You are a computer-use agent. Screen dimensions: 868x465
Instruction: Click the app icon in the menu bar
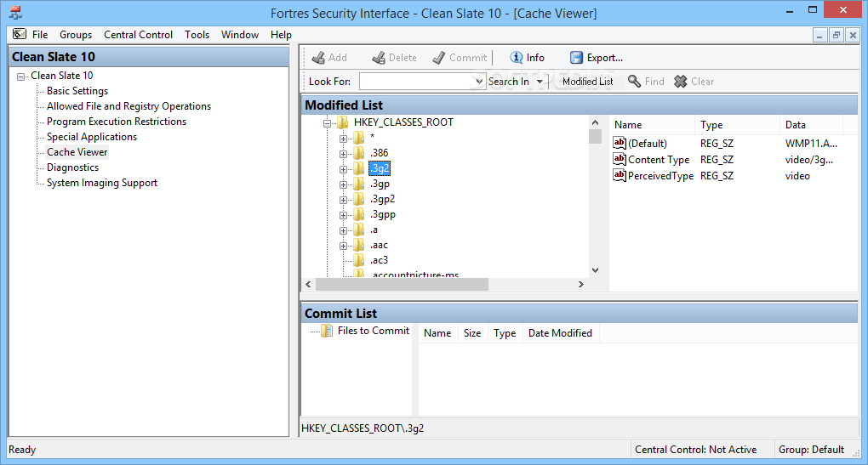coord(20,34)
